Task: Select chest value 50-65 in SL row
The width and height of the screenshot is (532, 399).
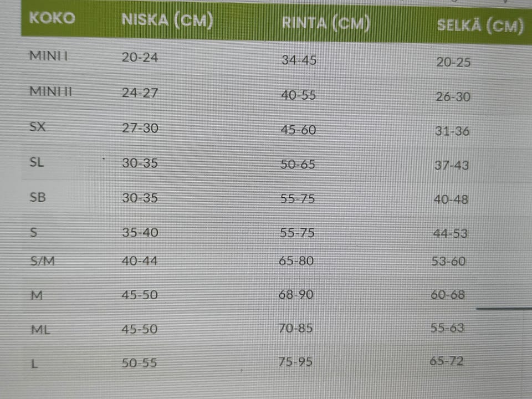Action: 298,165
